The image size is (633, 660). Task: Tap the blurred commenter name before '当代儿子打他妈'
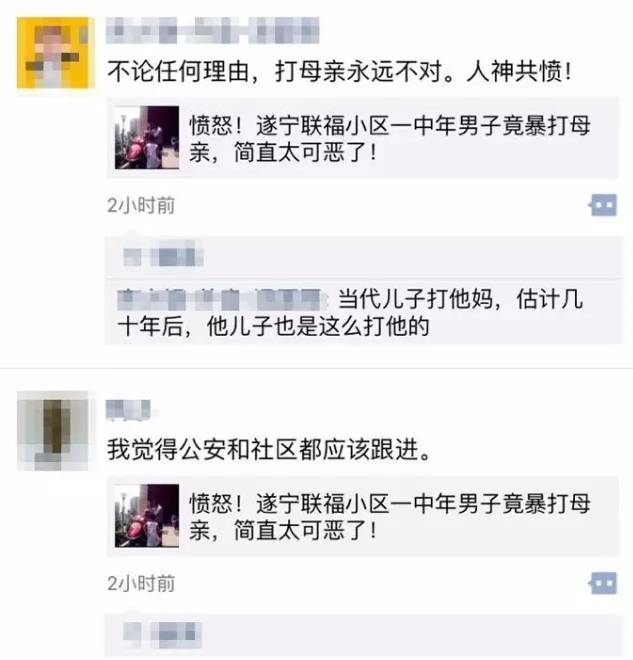(x=221, y=299)
